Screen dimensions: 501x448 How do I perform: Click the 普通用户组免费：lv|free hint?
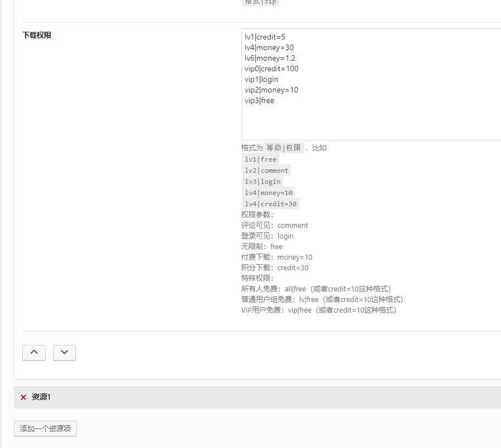[322, 299]
